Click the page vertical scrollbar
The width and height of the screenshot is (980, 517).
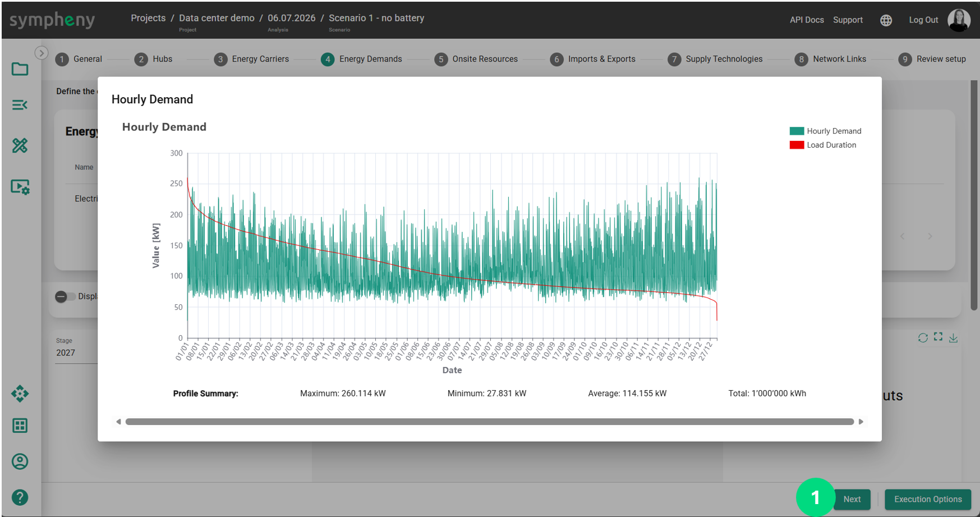pyautogui.click(x=974, y=195)
